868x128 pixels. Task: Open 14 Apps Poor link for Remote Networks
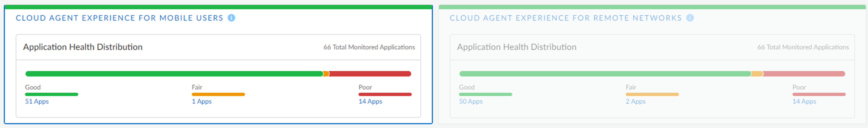click(x=804, y=101)
